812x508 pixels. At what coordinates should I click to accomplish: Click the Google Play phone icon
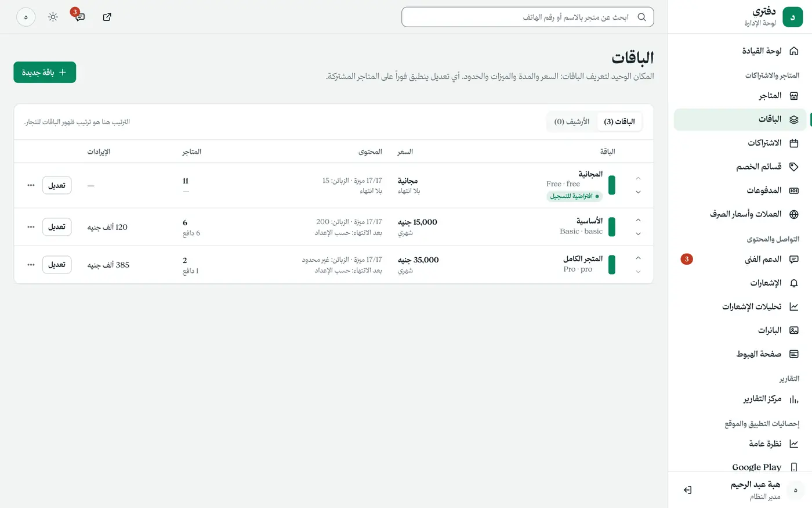click(x=794, y=467)
